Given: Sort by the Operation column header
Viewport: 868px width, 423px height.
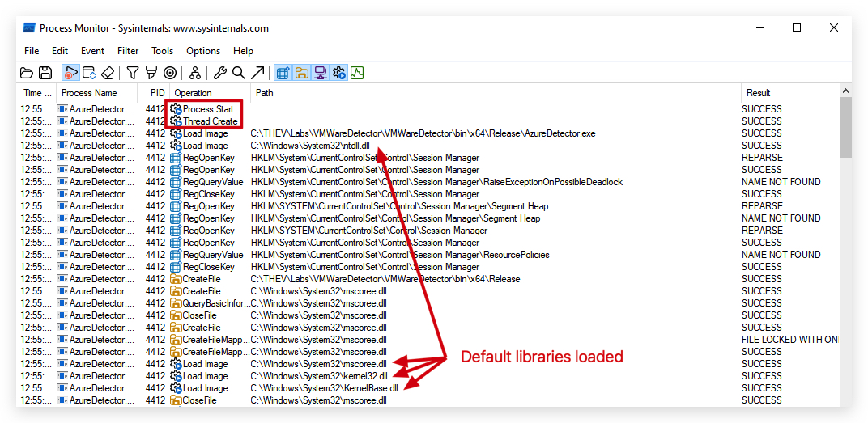Looking at the screenshot, I should click(210, 93).
